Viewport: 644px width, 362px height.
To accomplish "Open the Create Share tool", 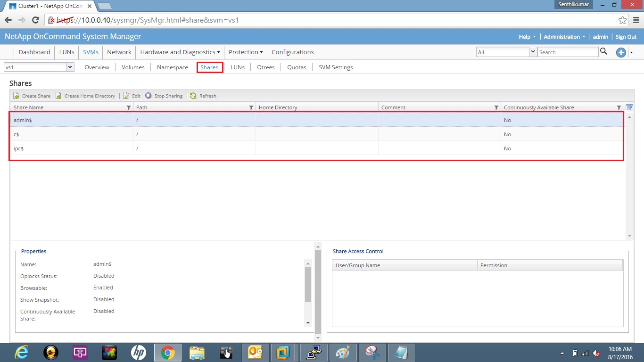I will click(x=32, y=96).
